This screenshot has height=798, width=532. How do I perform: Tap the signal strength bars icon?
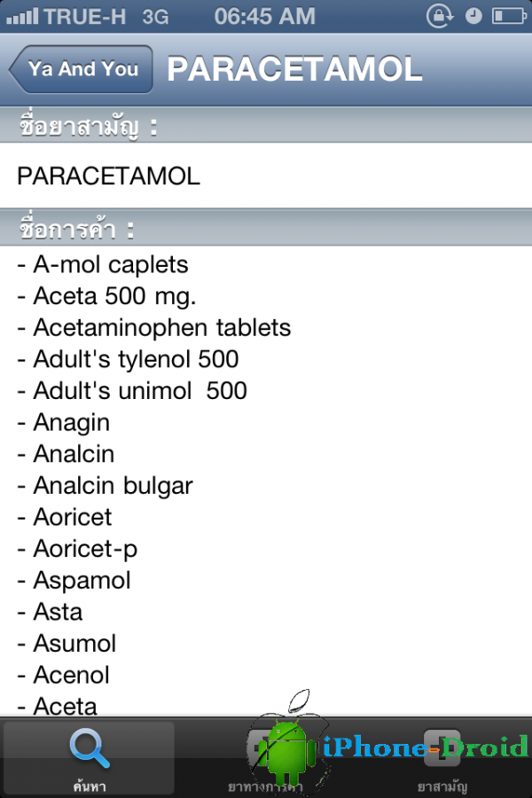[22, 16]
